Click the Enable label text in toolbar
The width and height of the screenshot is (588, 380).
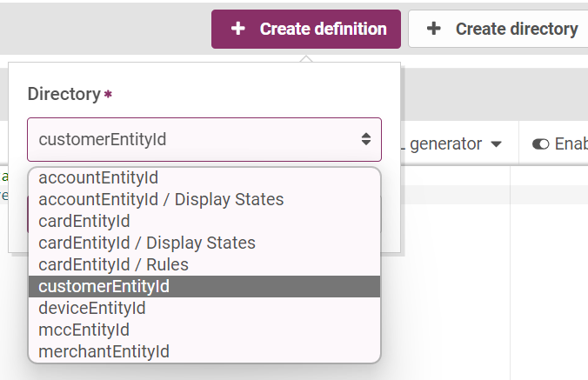tap(571, 143)
